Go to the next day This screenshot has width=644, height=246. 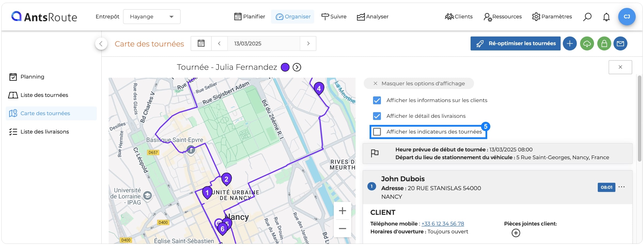[x=308, y=43]
